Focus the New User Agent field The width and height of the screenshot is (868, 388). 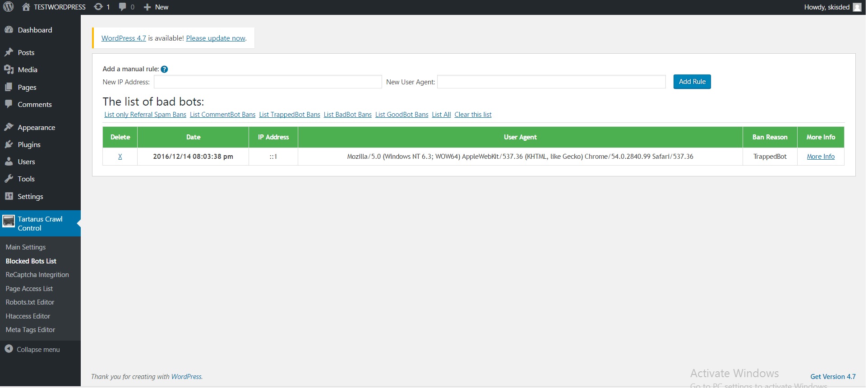tap(551, 82)
